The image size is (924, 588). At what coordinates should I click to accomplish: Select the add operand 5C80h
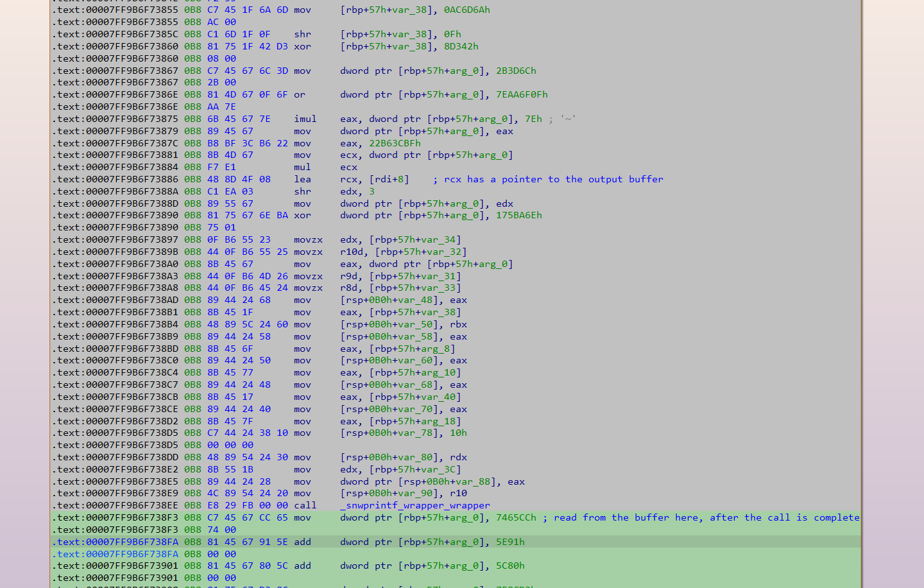coord(510,566)
